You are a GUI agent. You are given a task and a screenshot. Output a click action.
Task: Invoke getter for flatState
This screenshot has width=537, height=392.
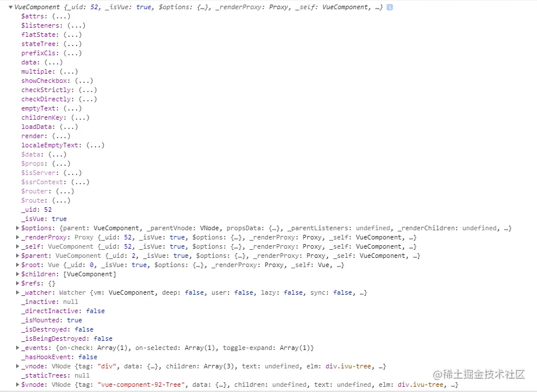[x=73, y=35]
